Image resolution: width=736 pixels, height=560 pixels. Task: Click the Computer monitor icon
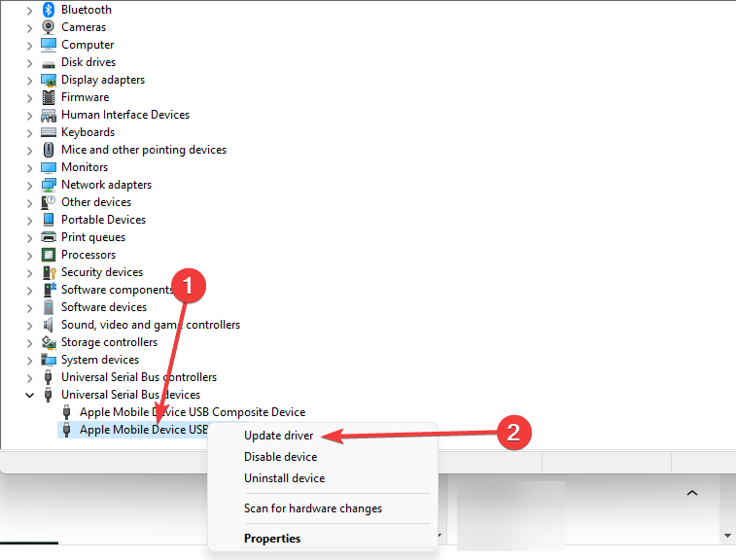49,45
